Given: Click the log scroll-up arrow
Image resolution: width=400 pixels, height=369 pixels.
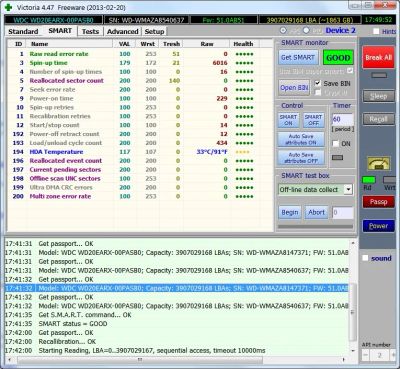Looking at the screenshot, I should 353,243.
